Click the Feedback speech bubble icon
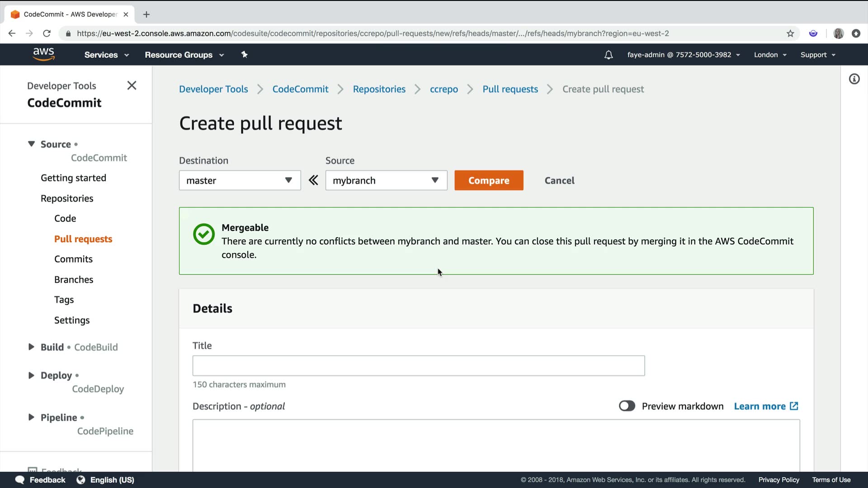Image resolution: width=868 pixels, height=488 pixels. [20, 479]
